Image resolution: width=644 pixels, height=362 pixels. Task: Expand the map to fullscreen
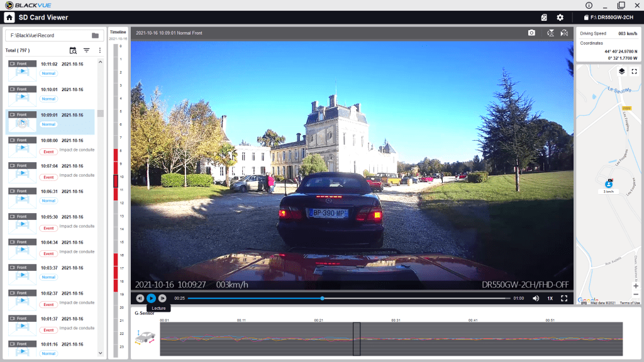(x=634, y=72)
